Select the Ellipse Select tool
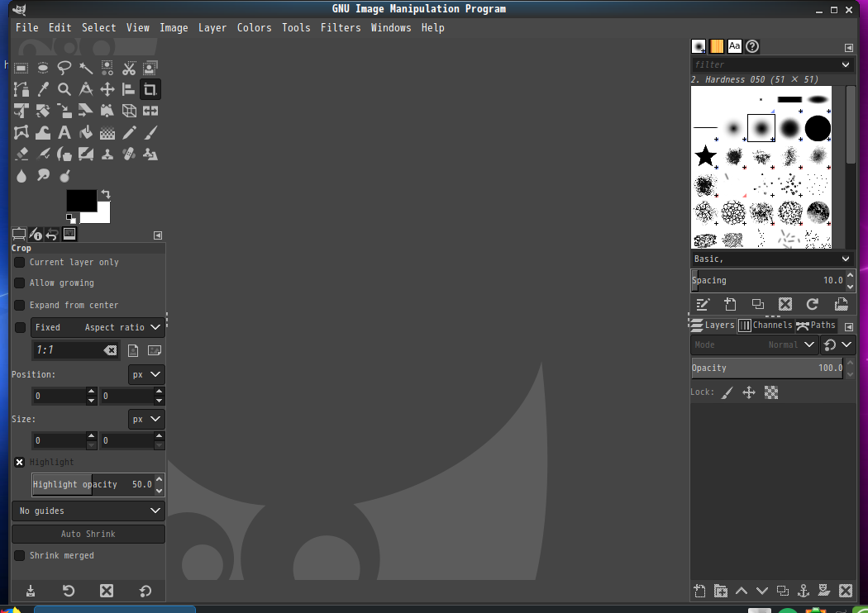Image resolution: width=868 pixels, height=613 pixels. point(43,68)
